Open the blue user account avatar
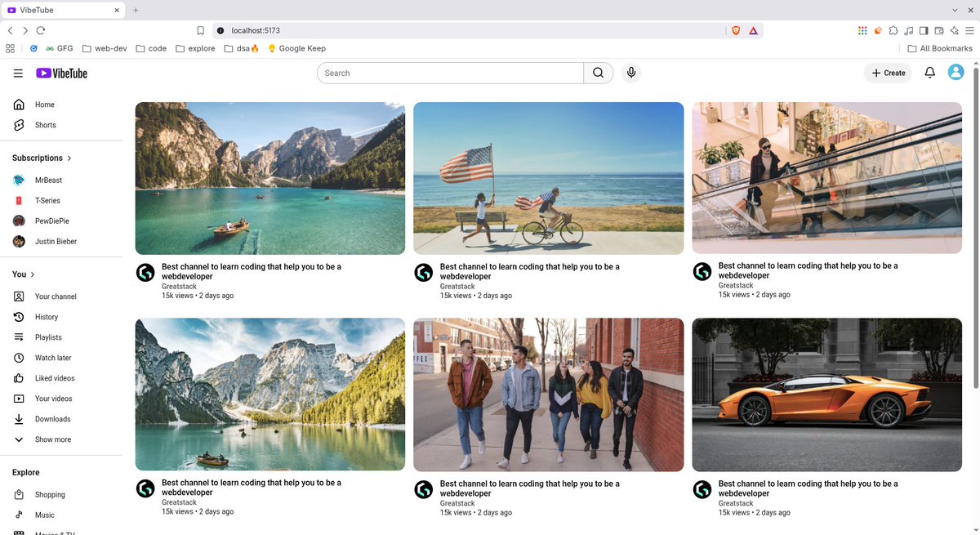This screenshot has height=535, width=980. click(x=955, y=72)
